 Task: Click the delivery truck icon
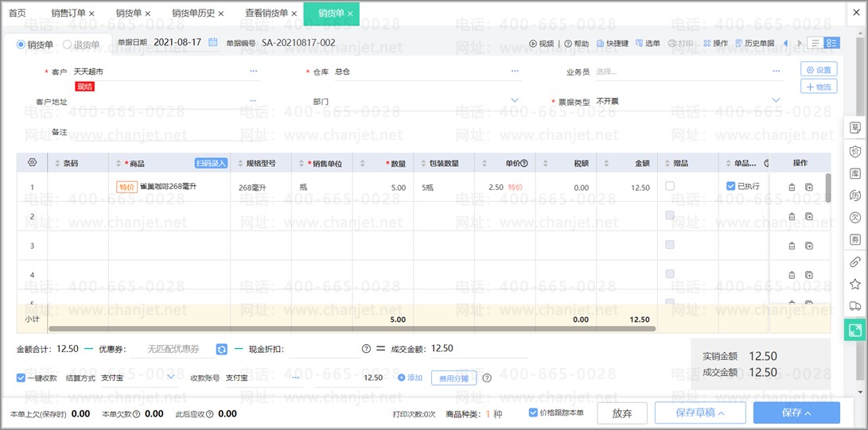click(x=854, y=306)
